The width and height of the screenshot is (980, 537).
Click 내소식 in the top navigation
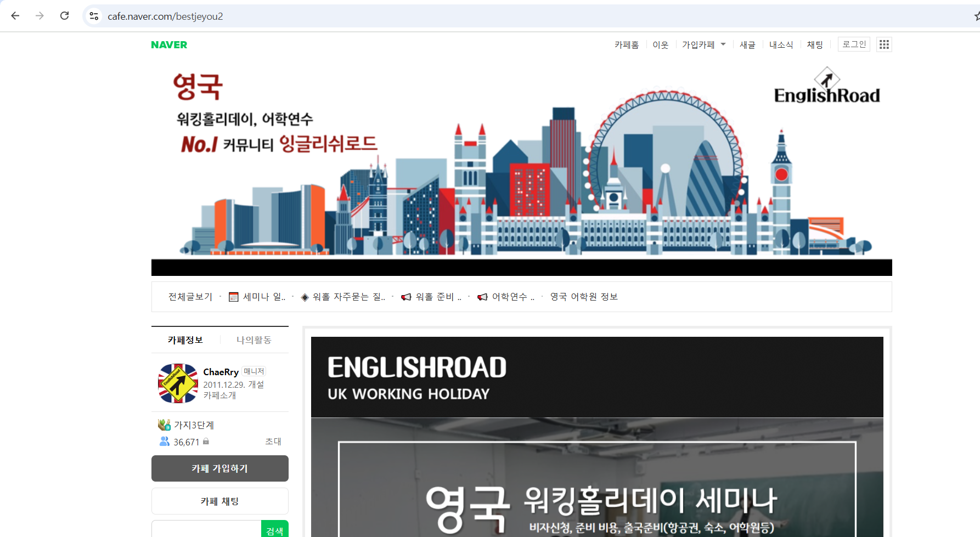pyautogui.click(x=781, y=44)
